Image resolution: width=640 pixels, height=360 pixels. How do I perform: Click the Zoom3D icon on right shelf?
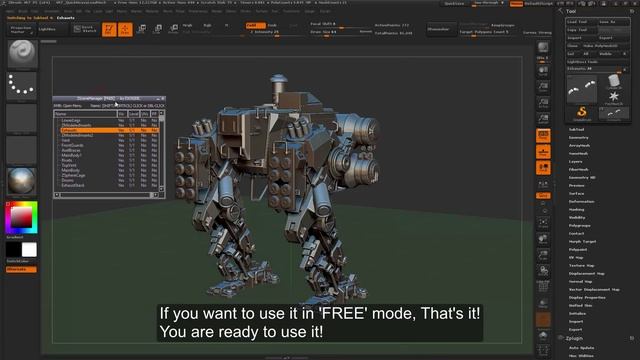(543, 256)
